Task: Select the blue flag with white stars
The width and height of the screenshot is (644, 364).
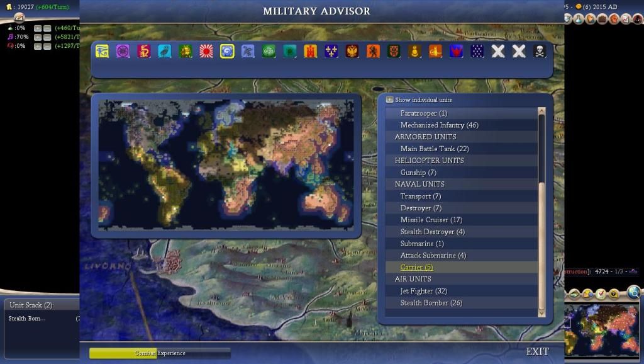Action: point(477,52)
